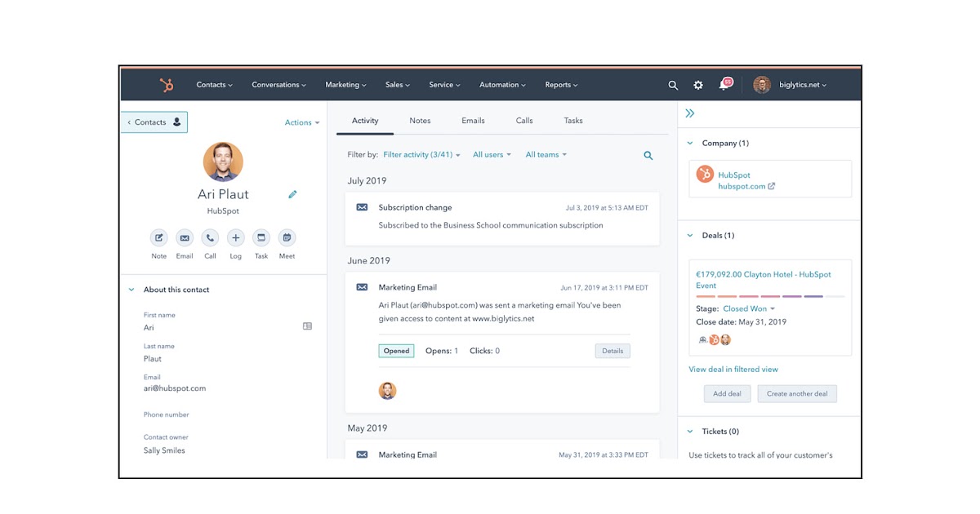Click Create another deal button
Image resolution: width=980 pixels, height=514 pixels.
[797, 393]
